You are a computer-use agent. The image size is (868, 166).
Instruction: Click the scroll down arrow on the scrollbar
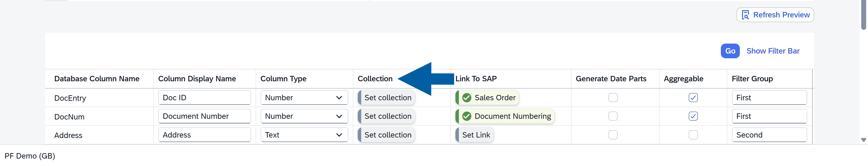pyautogui.click(x=863, y=140)
